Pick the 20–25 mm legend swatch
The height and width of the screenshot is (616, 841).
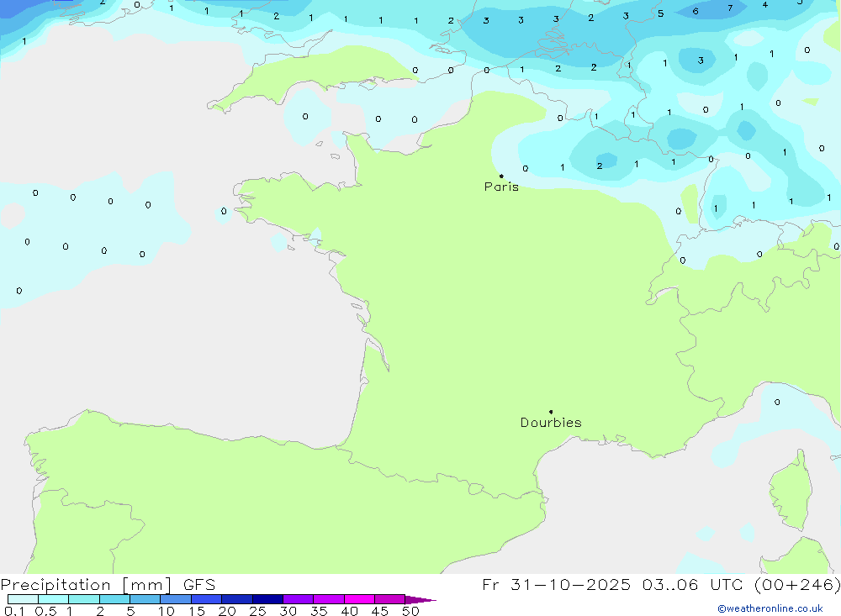click(x=237, y=599)
